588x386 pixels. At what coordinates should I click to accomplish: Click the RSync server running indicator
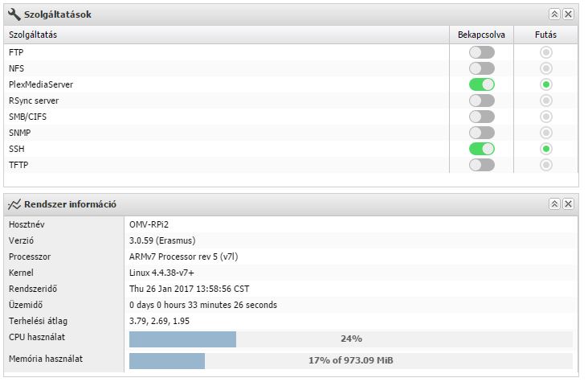(546, 101)
